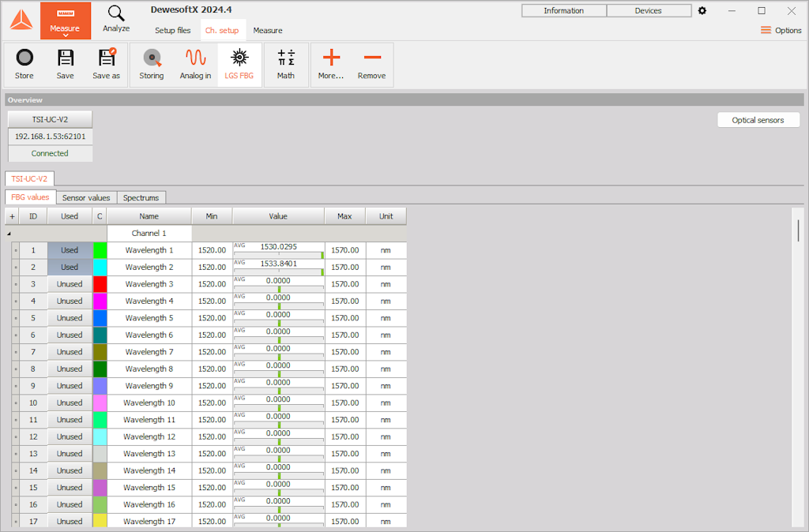Open row settings for Wavelength 10
The width and height of the screenshot is (809, 532).
click(x=16, y=403)
